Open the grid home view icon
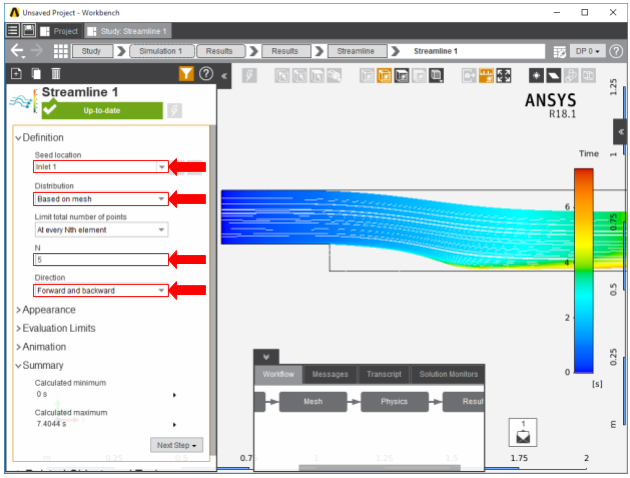Viewport: 630px width, 478px height. [61, 51]
